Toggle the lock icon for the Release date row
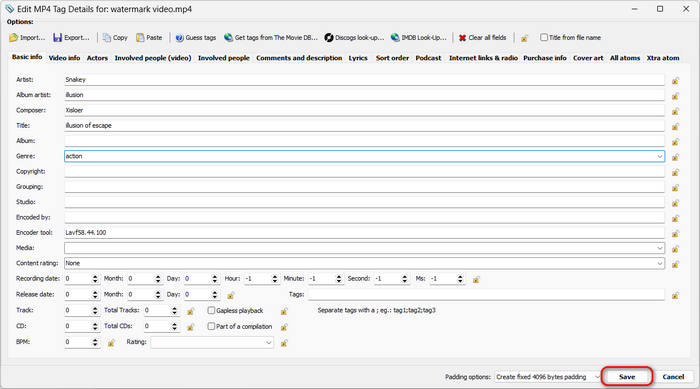700x389 pixels. [231, 295]
